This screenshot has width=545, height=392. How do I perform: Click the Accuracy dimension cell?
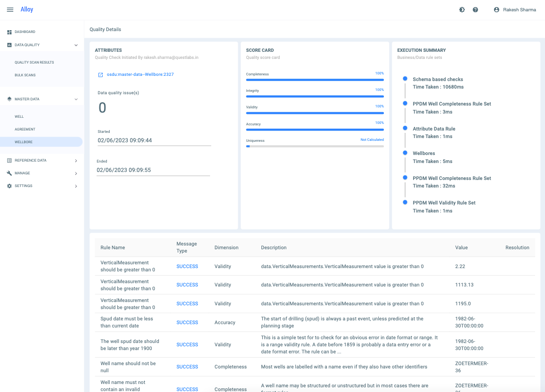(225, 322)
